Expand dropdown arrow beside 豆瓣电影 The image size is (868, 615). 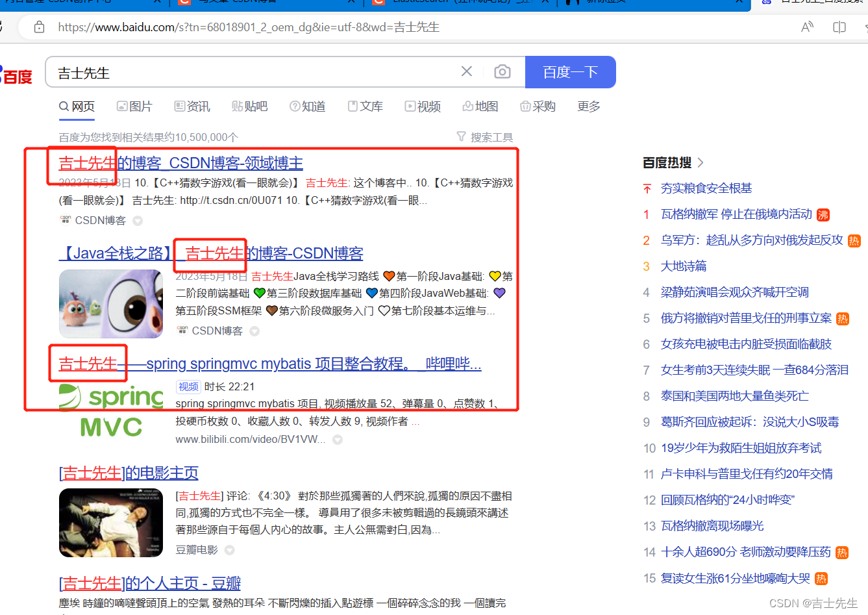[x=230, y=550]
